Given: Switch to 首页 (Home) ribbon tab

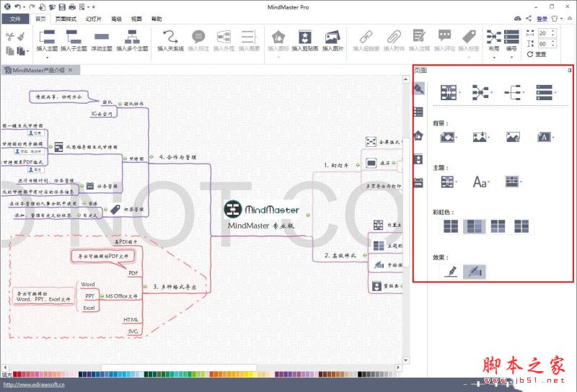Looking at the screenshot, I should click(40, 19).
